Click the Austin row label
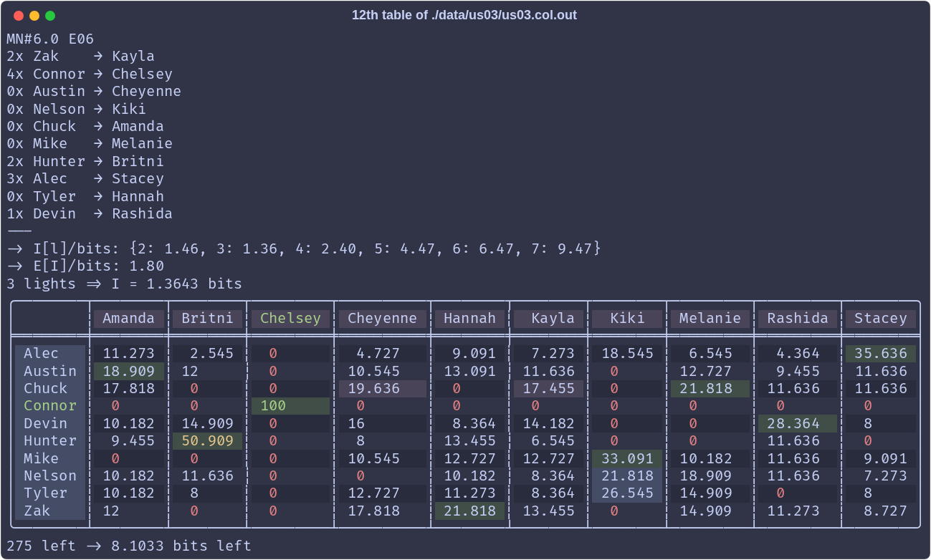Screen dimensions: 931x560 (x=50, y=371)
